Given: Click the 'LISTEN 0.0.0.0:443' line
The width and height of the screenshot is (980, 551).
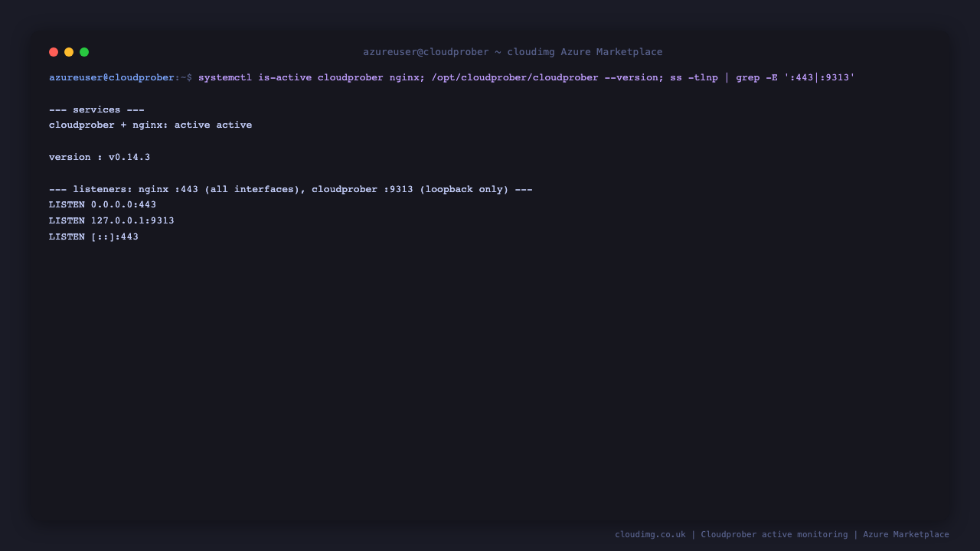Looking at the screenshot, I should [103, 204].
